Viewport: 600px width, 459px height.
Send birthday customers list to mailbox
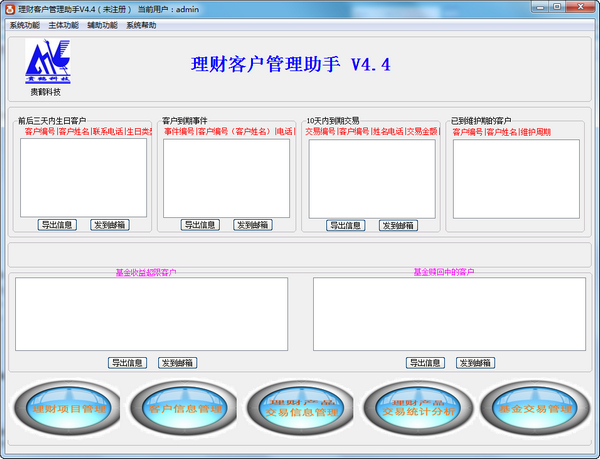(110, 225)
